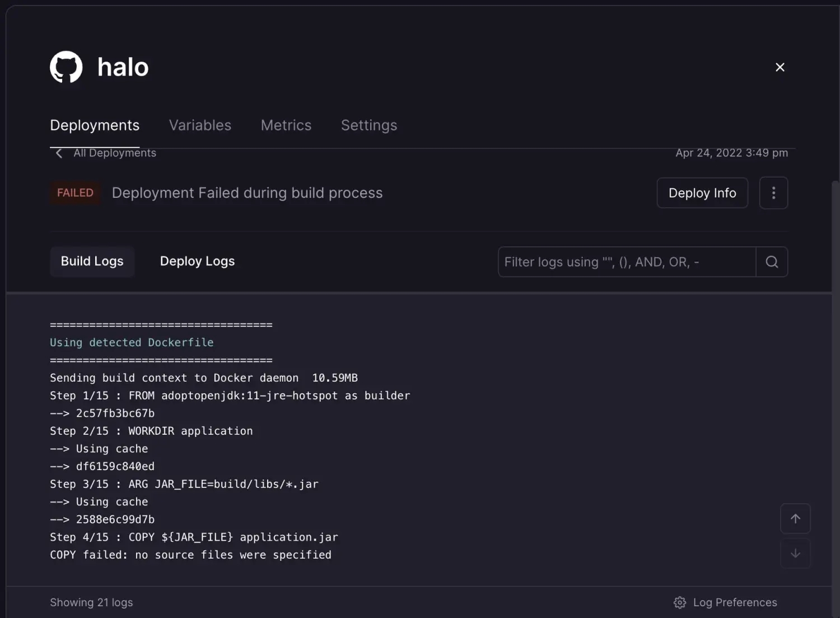
Task: Select the Deployments tab
Action: (95, 125)
